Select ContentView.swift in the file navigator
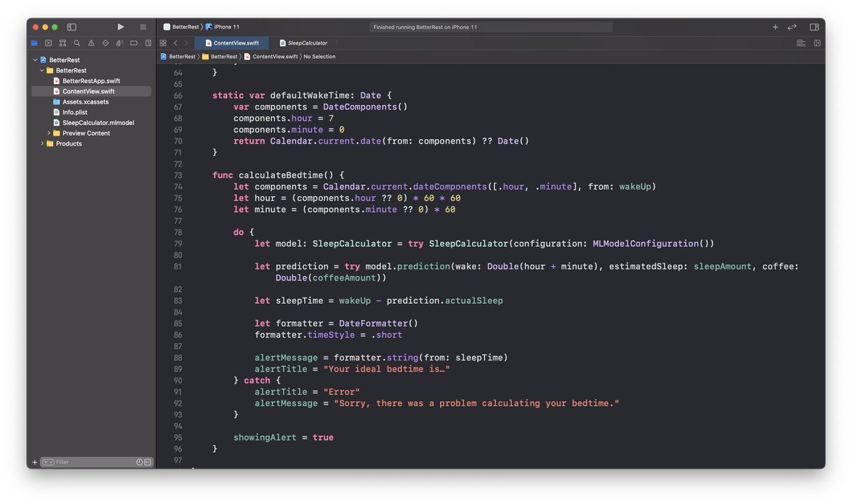This screenshot has height=504, width=852. point(91,92)
